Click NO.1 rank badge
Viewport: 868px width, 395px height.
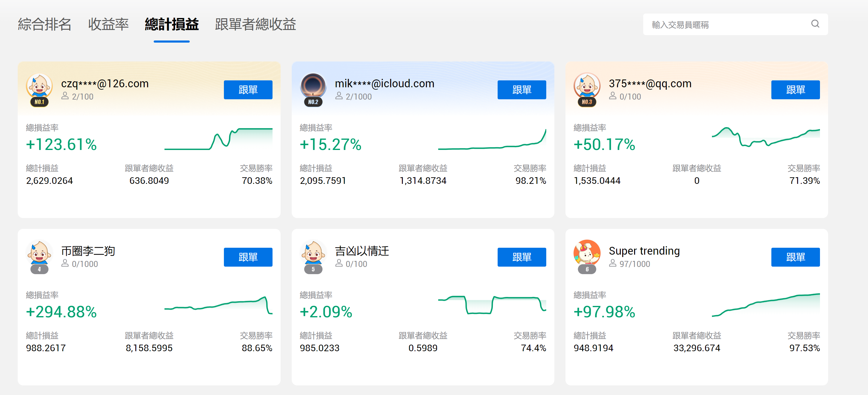click(39, 102)
